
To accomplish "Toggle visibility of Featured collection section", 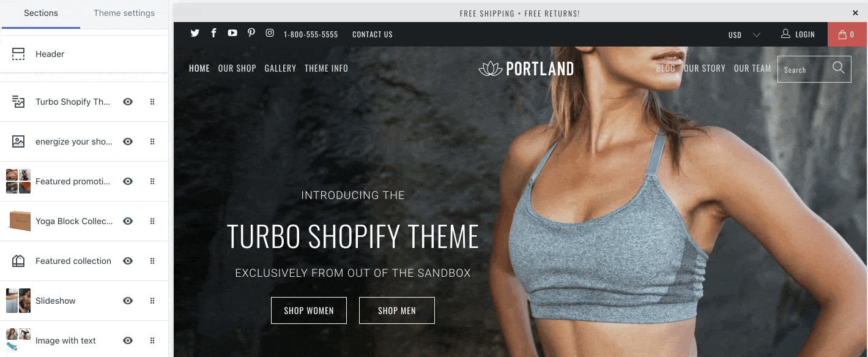I will 128,261.
